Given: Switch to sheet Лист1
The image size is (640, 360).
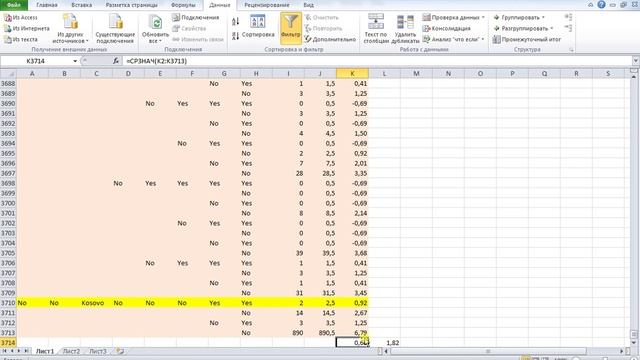Looking at the screenshot, I should pos(44,351).
